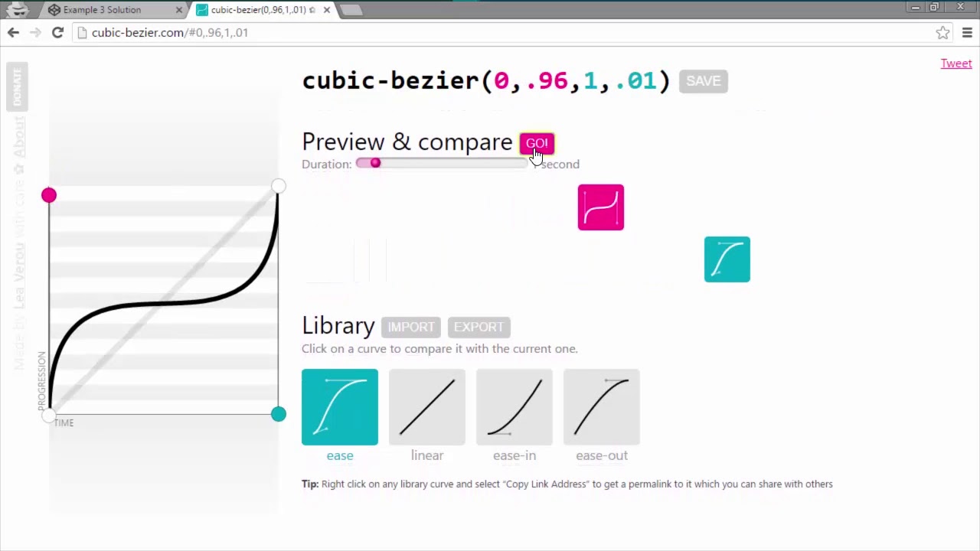Select the ease-in library curve
Screen dimensions: 980x551
pos(514,407)
